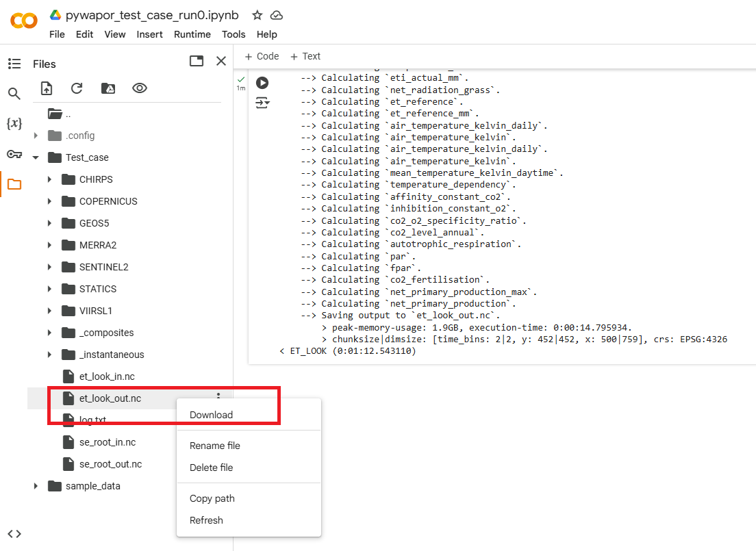Expand the SENTINEL2 folder
756x551 pixels.
[x=49, y=267]
